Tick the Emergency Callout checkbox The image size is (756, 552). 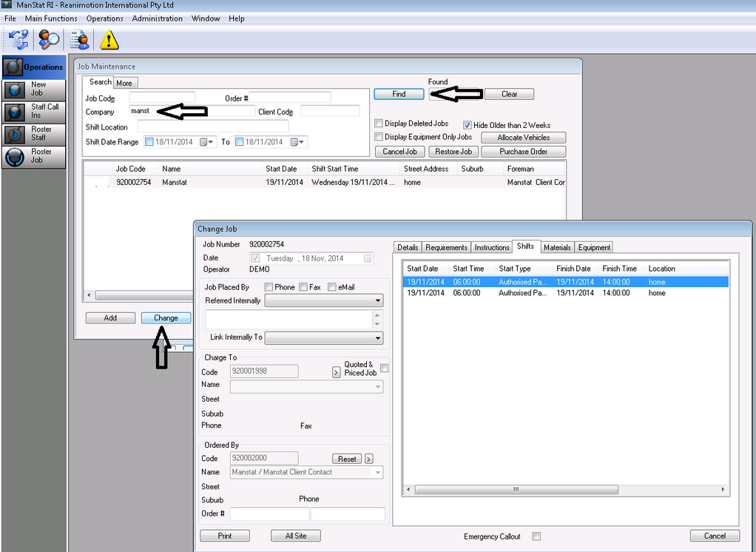click(536, 536)
